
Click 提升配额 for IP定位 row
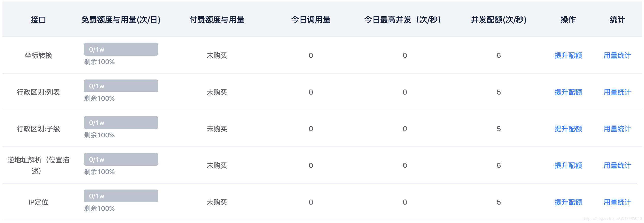568,202
